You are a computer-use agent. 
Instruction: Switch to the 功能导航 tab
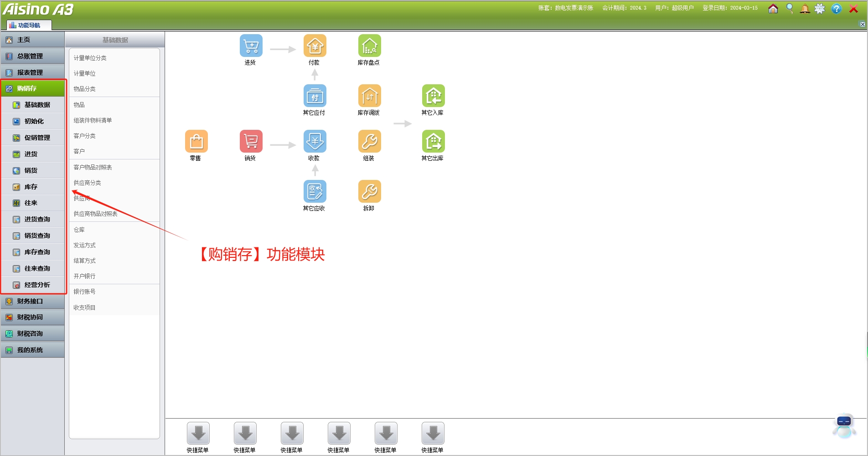(29, 25)
